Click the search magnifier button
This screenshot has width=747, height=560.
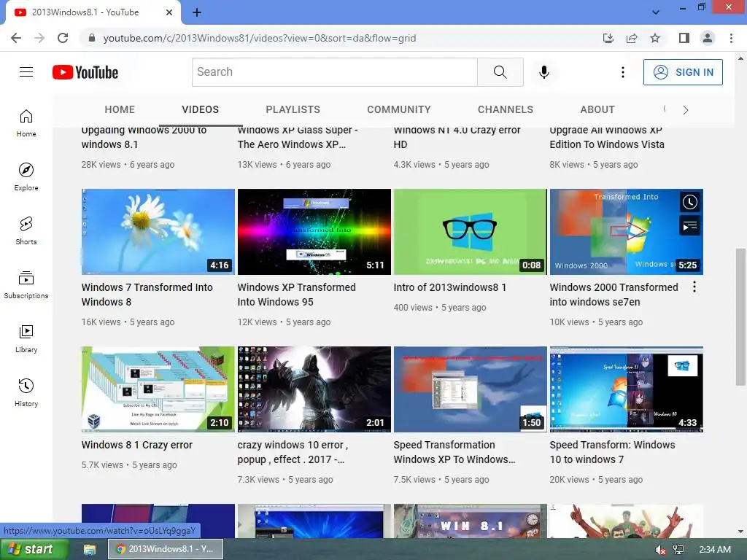click(500, 72)
